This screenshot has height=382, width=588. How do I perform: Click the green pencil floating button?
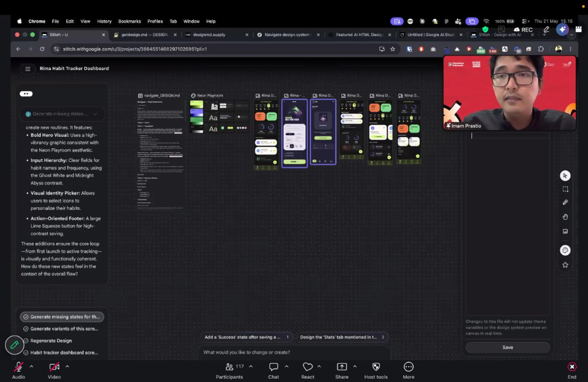15,345
